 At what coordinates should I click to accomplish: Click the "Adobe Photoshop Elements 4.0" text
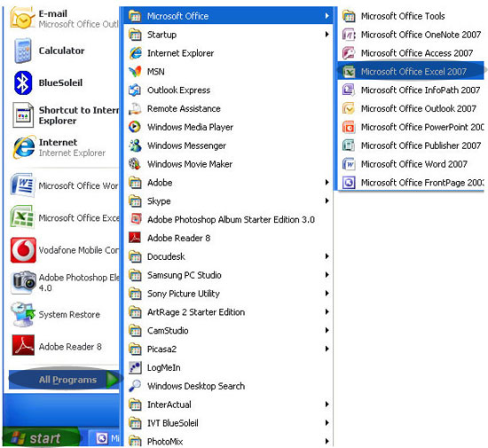(x=79, y=282)
